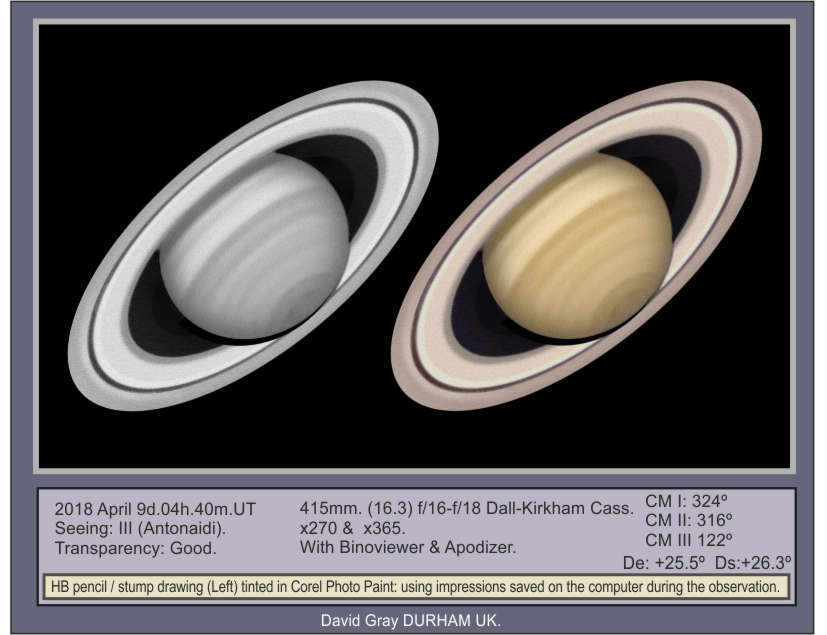This screenshot has height=635, width=827.
Task: Click the "Seeing: III (Antonaidi)." line
Action: tap(140, 528)
